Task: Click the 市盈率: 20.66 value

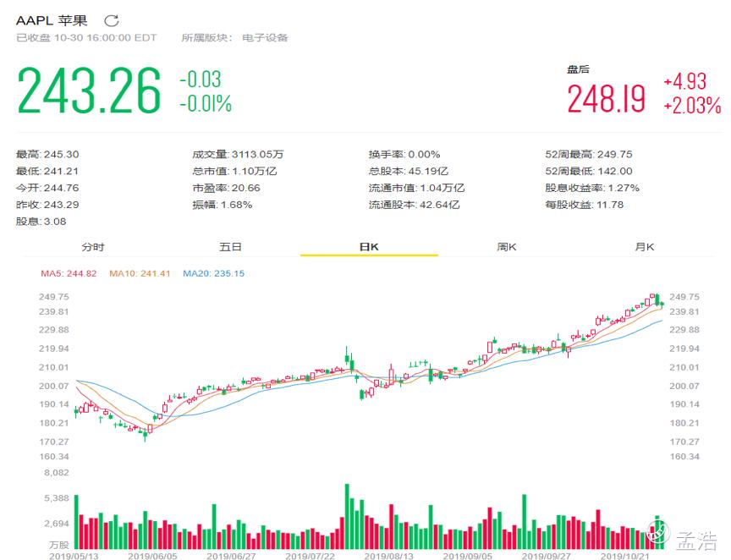Action: tap(226, 188)
